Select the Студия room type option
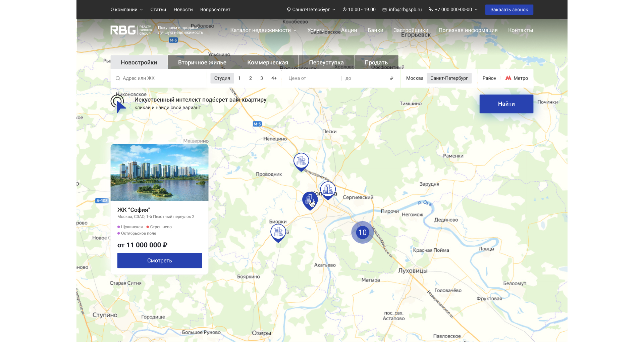 click(222, 78)
